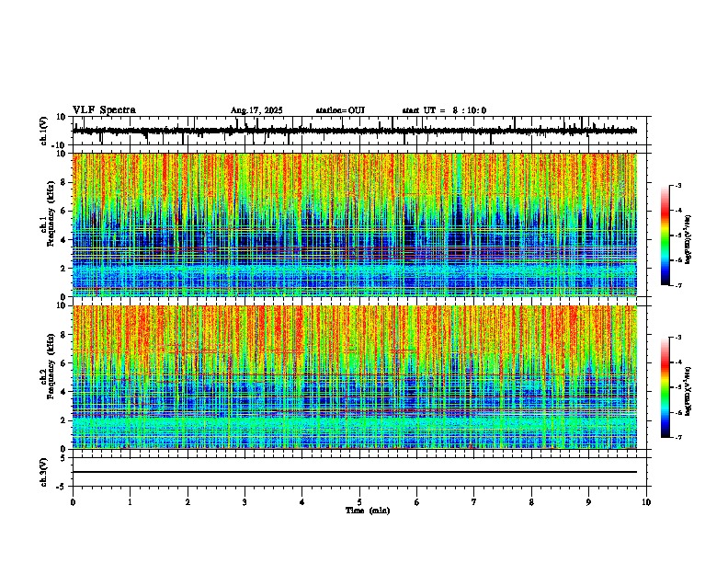Click inside the ch.2 frequency spectrogram
Image resolution: width=728 pixels, height=563 pixels.
pyautogui.click(x=354, y=377)
